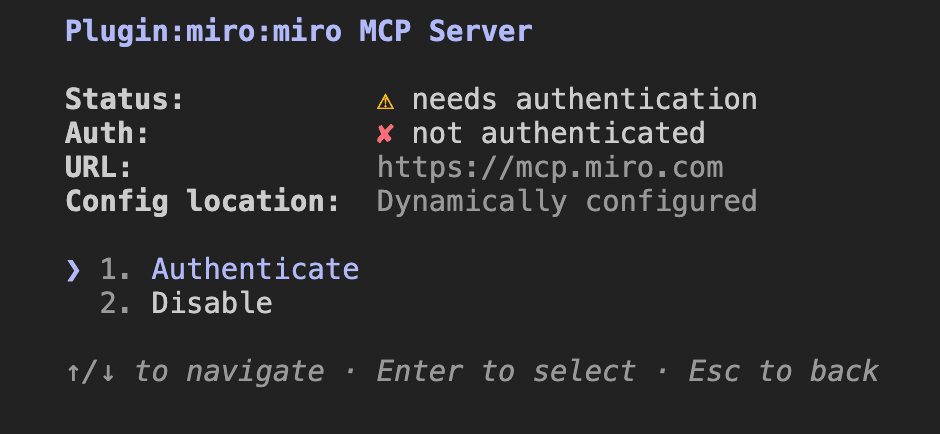Click the 'to navigate' hint text
This screenshot has width=940, height=434.
click(x=230, y=372)
